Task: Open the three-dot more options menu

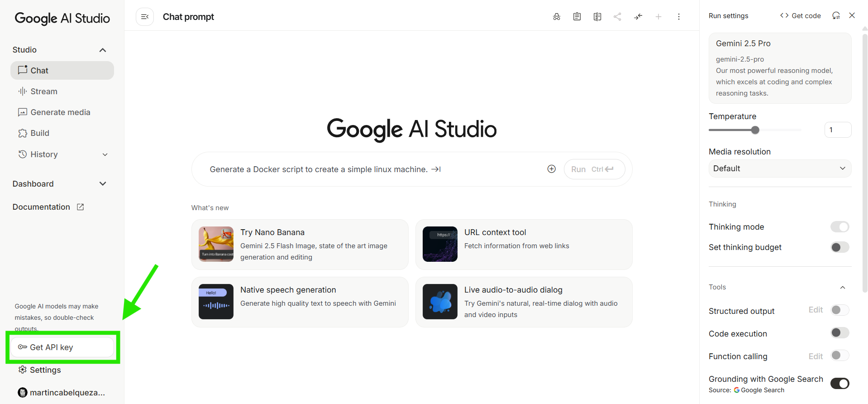Action: (679, 17)
